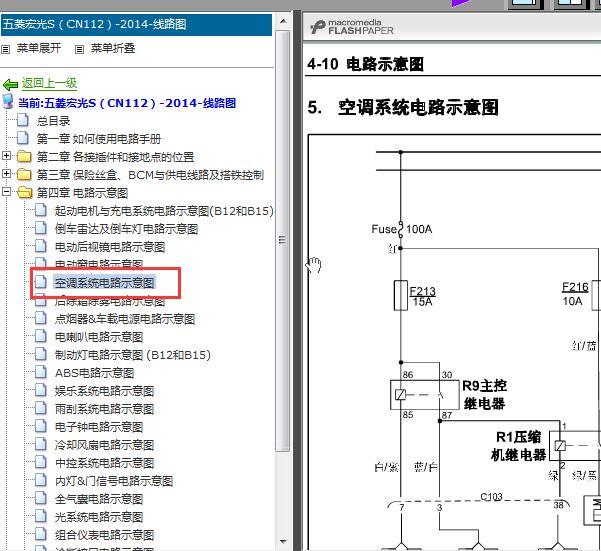Screen dimensions: 601x551
Task: Collapse 第四章 电路示意图 folder
Action: pos(6,192)
